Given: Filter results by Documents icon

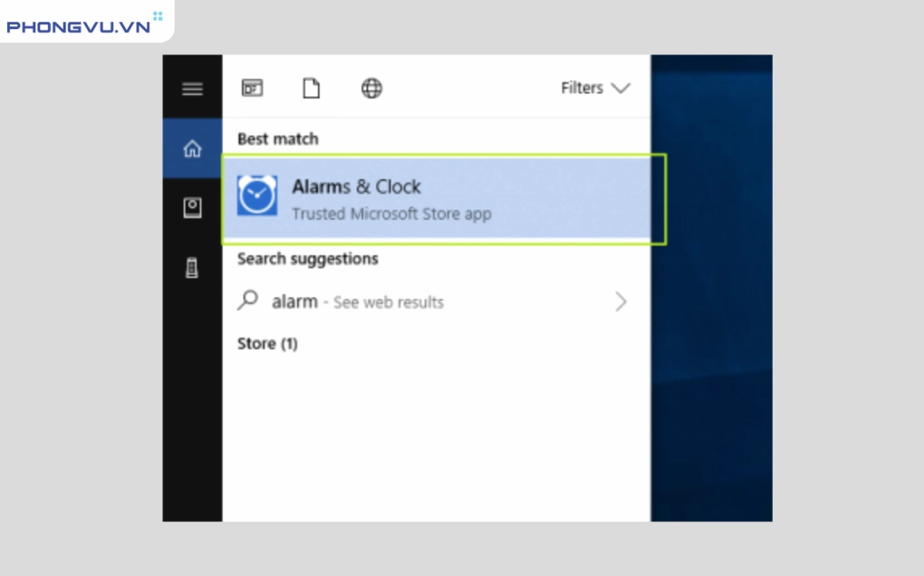Looking at the screenshot, I should pos(311,88).
